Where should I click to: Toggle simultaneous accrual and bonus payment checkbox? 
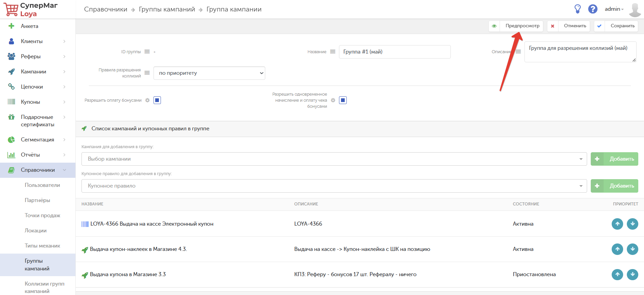click(343, 100)
